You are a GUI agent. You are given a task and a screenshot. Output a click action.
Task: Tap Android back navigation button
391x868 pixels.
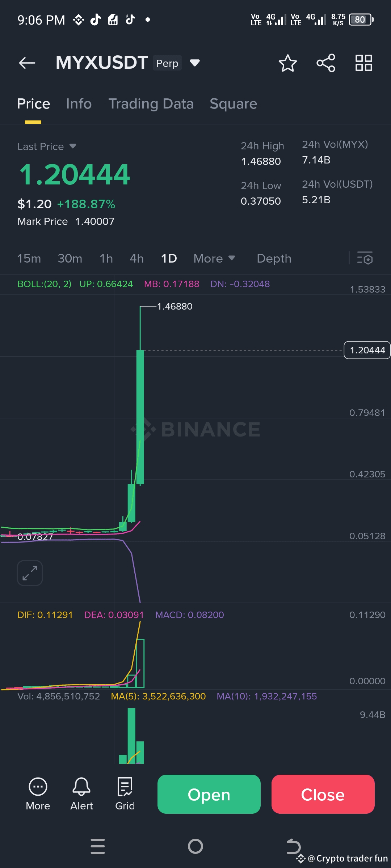pos(293,846)
